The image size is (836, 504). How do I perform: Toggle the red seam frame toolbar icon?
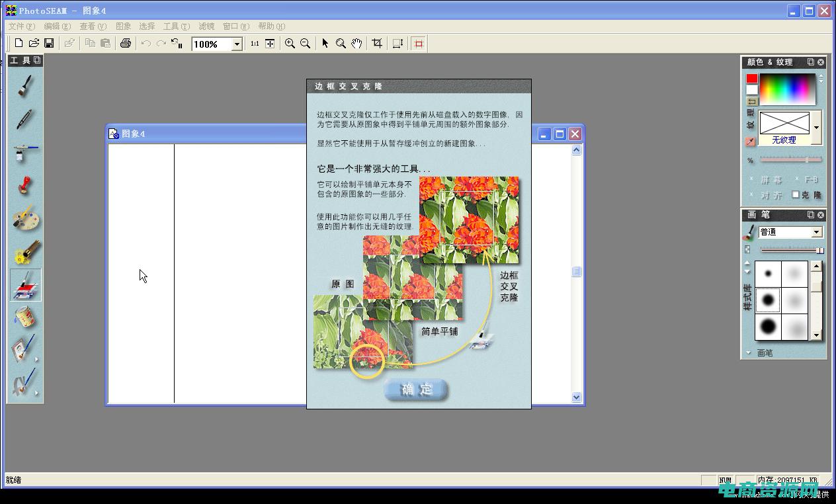coord(418,44)
